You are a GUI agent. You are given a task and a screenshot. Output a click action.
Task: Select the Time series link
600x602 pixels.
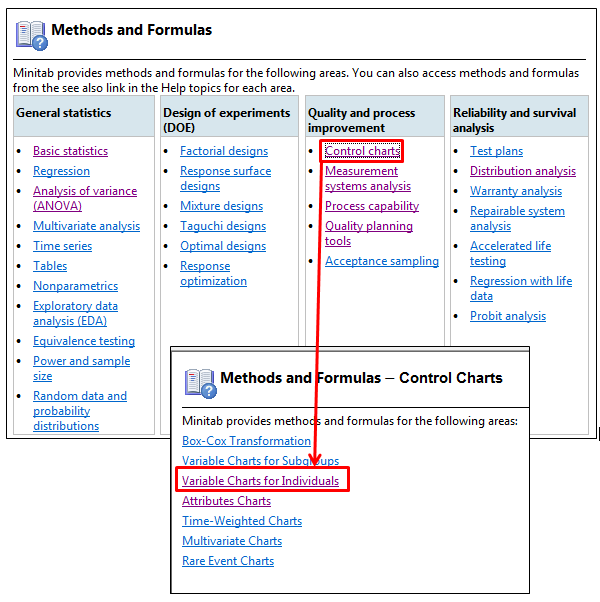(x=62, y=246)
